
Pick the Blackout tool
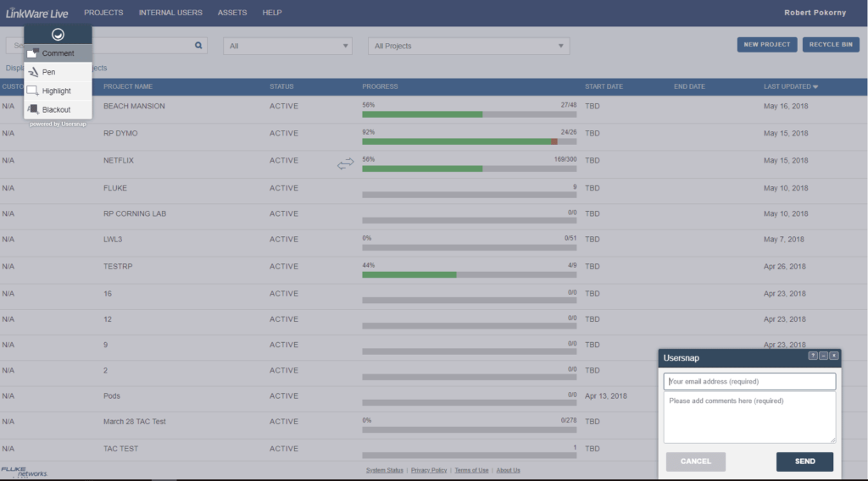[x=56, y=109]
